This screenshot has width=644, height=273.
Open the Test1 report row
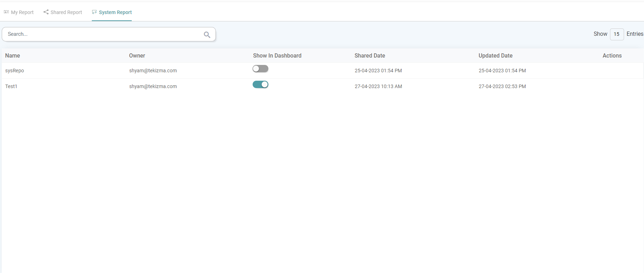tap(11, 86)
